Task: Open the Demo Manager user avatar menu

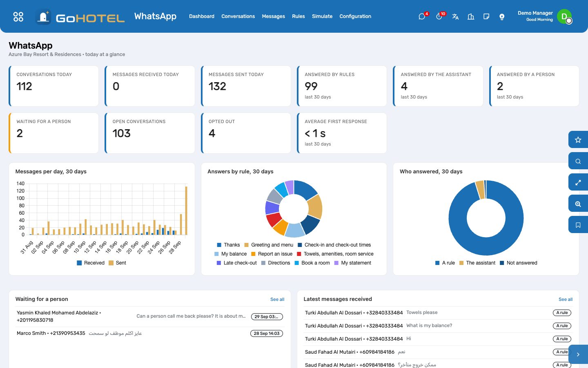Action: point(564,16)
